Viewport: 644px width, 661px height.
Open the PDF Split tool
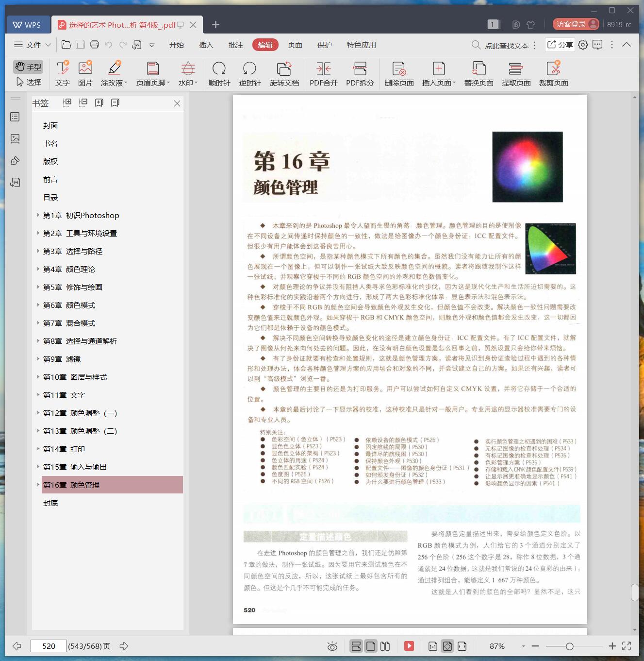(x=360, y=74)
